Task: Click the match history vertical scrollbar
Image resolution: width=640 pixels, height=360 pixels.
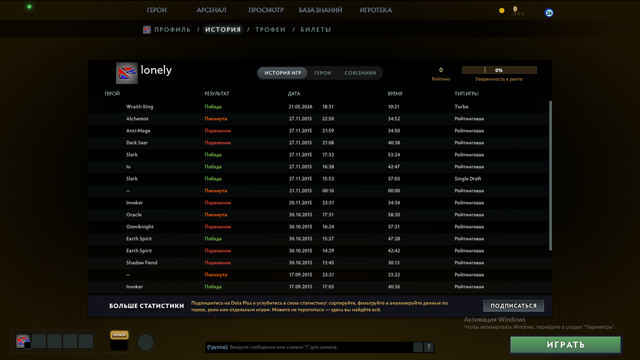Action: click(x=550, y=176)
